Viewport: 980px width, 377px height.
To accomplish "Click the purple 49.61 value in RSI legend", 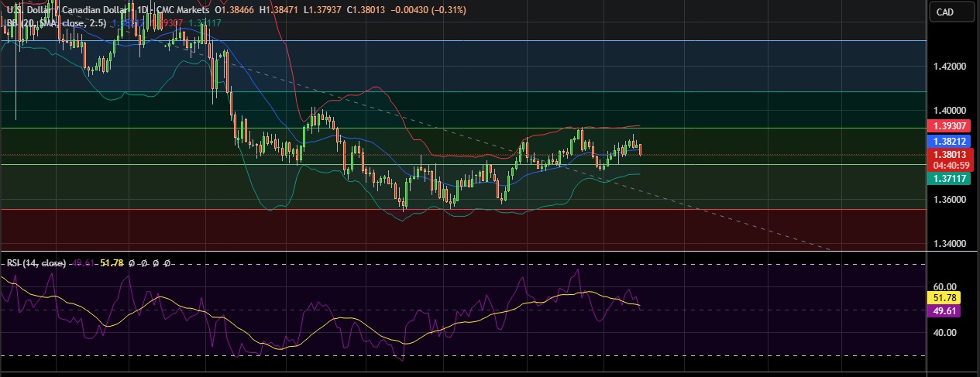I will [x=81, y=263].
